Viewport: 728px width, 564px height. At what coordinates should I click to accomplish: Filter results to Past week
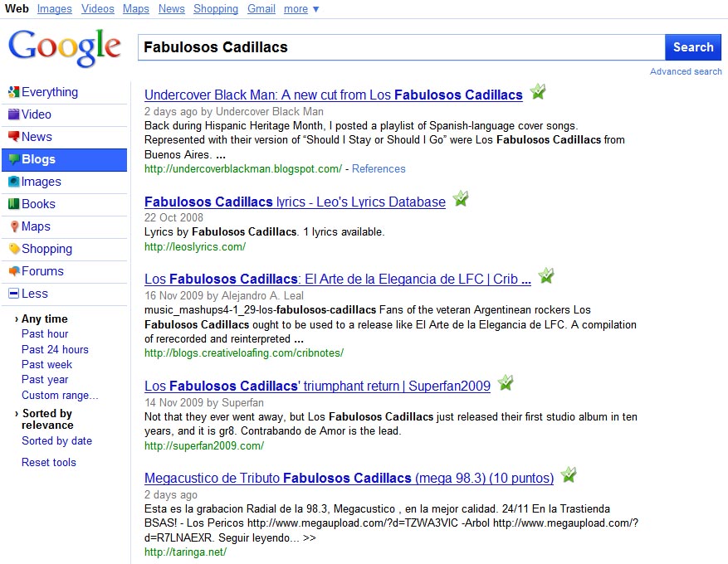(x=46, y=365)
